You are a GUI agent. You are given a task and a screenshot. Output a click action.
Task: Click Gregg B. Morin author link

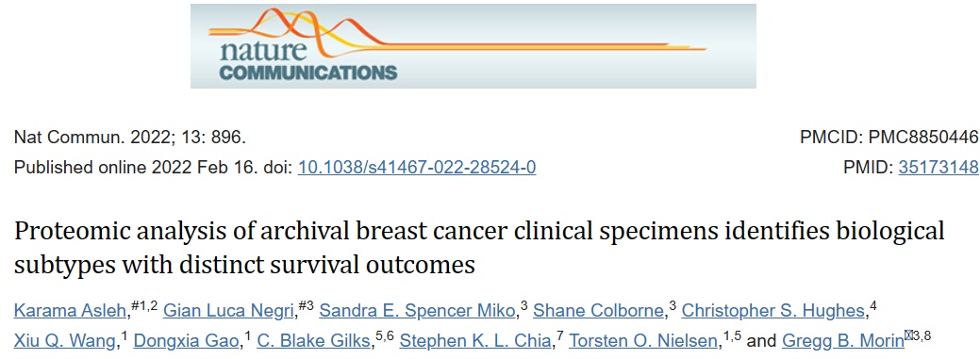[843, 341]
